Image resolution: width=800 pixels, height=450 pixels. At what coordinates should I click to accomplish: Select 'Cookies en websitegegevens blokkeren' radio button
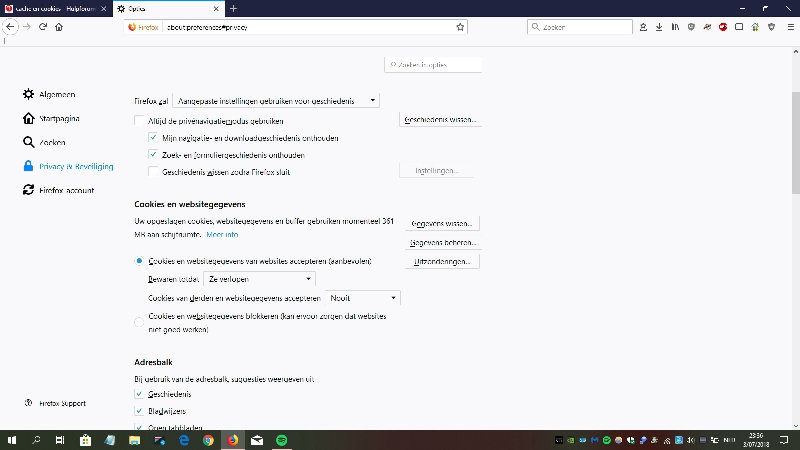(140, 321)
